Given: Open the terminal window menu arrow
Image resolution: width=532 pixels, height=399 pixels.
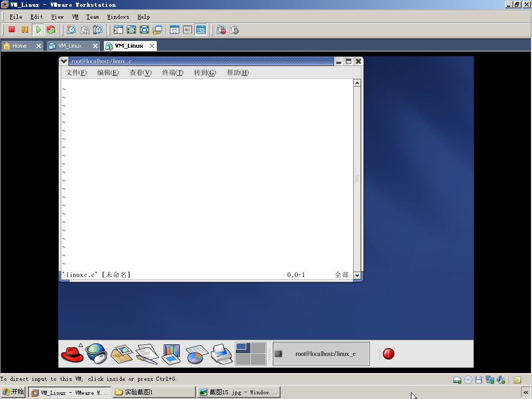Looking at the screenshot, I should [63, 61].
